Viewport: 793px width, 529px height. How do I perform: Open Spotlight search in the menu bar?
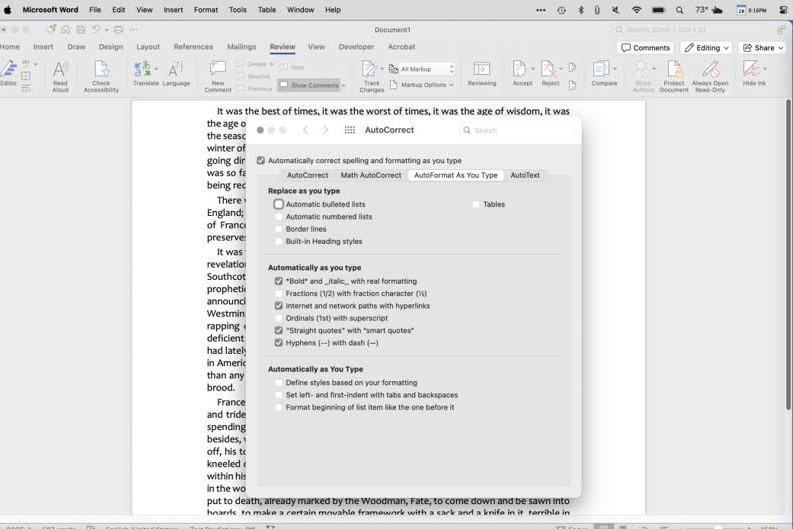[679, 10]
